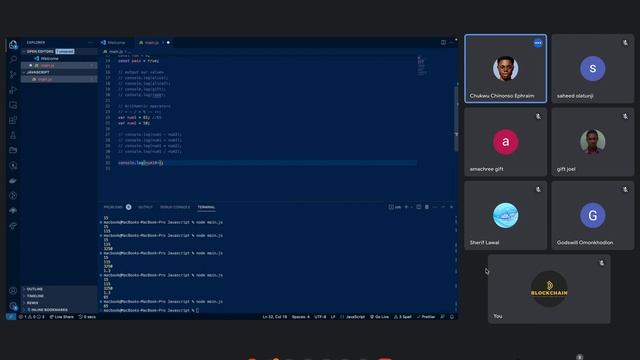640x360 pixels.
Task: Click Ln 32, Col 18 cursor position
Action: [274, 317]
